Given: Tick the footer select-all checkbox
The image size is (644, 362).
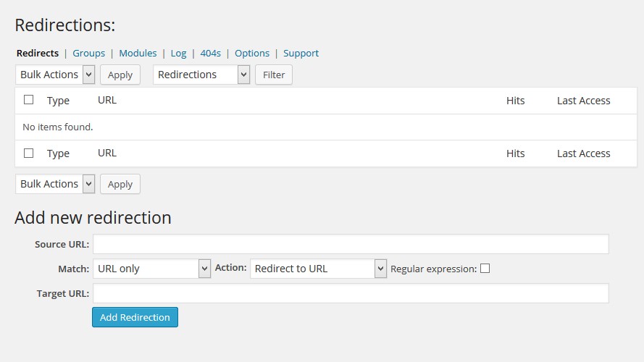Looking at the screenshot, I should 29,153.
